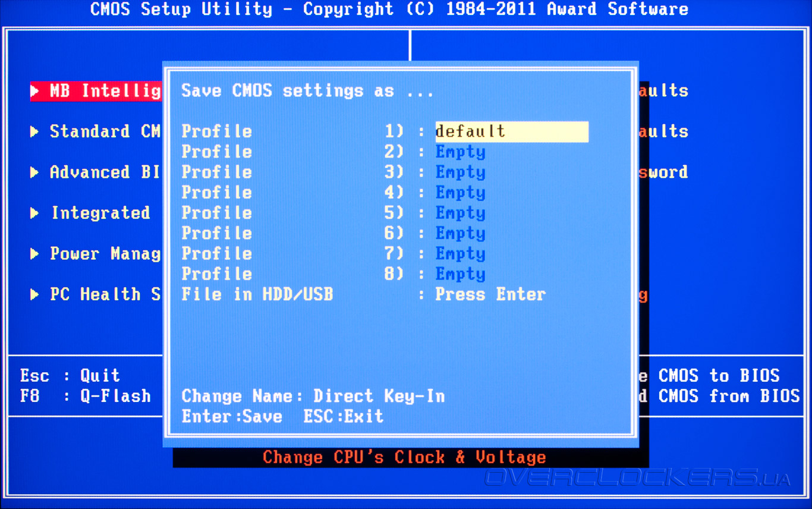Select Profile 2 Empty slot

[x=461, y=152]
